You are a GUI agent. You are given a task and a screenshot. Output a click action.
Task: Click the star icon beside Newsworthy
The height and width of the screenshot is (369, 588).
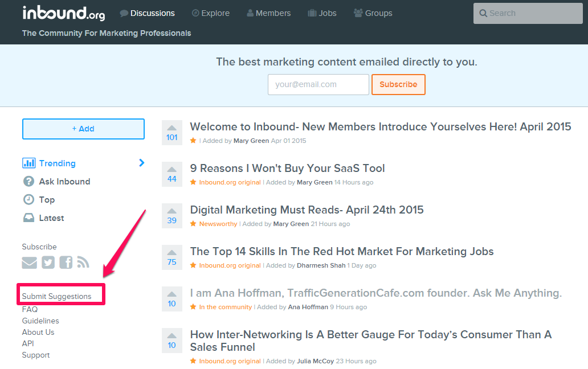pos(193,224)
